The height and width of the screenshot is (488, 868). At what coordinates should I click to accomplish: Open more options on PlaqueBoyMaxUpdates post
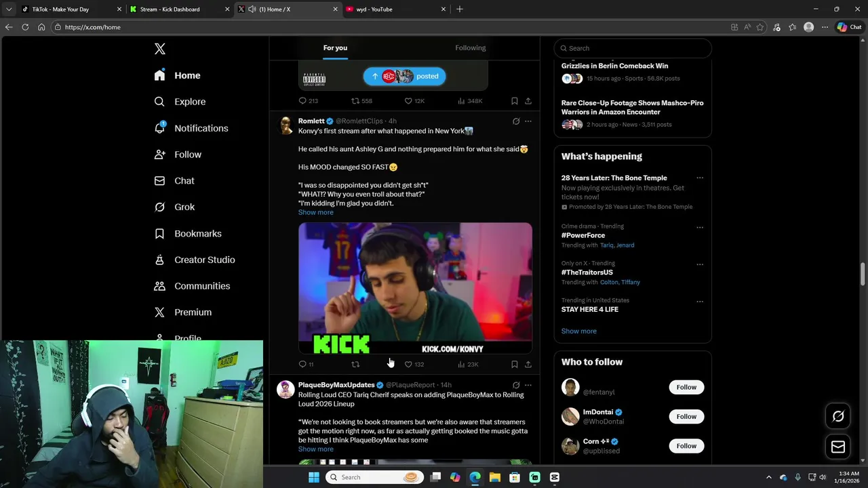(528, 385)
